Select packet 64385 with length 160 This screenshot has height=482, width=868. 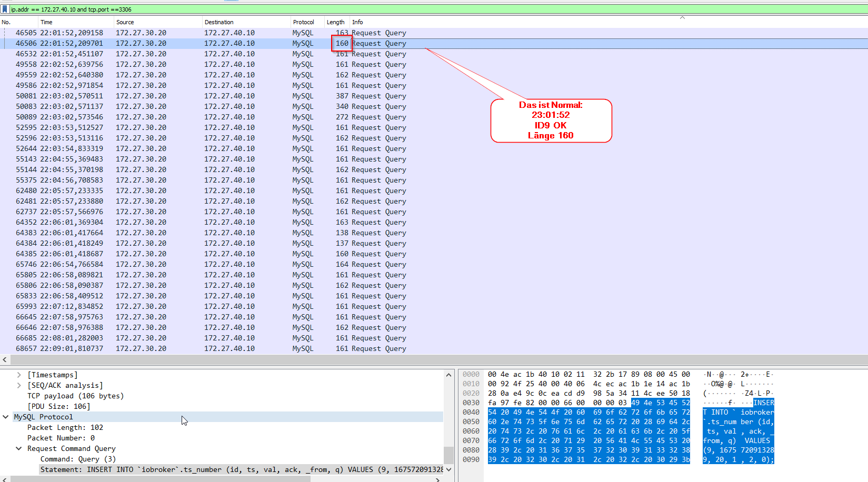tap(434, 254)
